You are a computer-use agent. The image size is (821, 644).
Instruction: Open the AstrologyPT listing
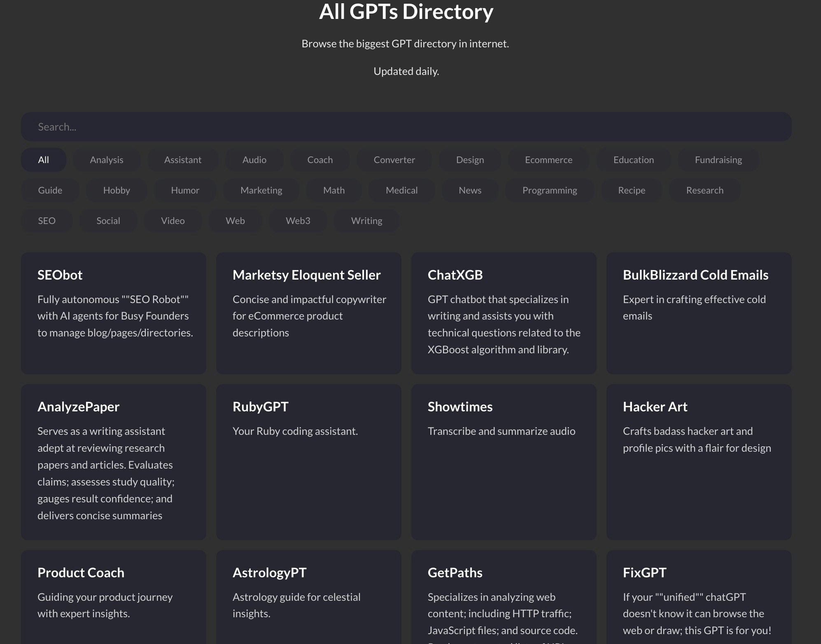click(308, 597)
